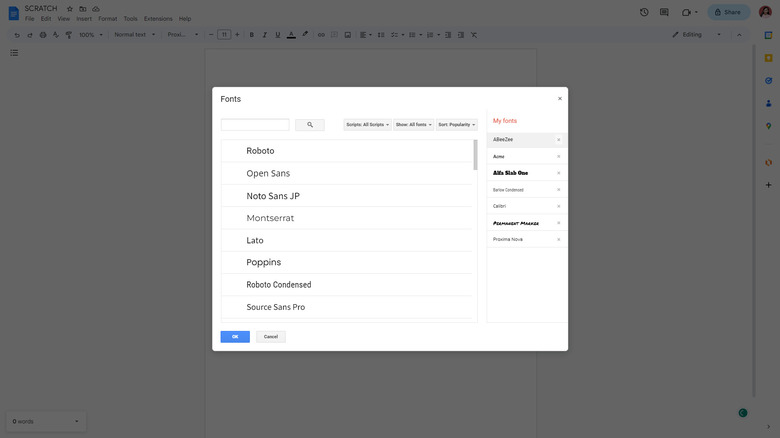The width and height of the screenshot is (780, 438).
Task: Remove ABeeZee from My fonts
Action: (558, 140)
